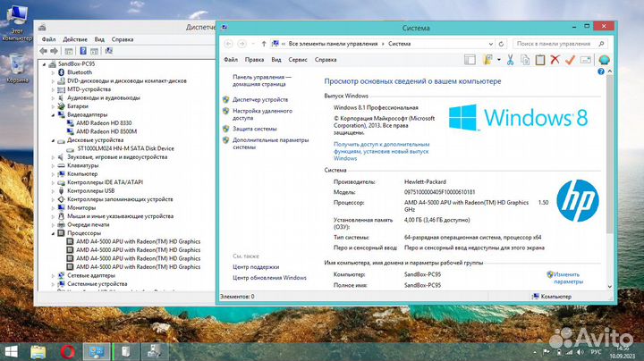Select AMD Radeon HD 8330 device
Image resolution: width=644 pixels, height=361 pixels.
pos(104,123)
